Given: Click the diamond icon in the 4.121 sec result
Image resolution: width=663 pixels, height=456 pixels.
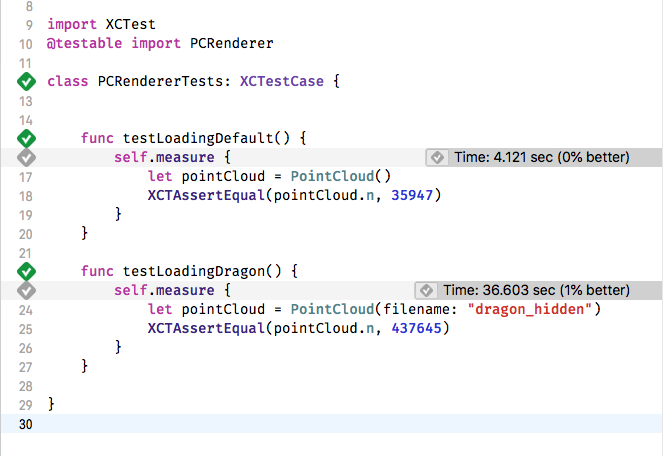Looking at the screenshot, I should [x=437, y=157].
